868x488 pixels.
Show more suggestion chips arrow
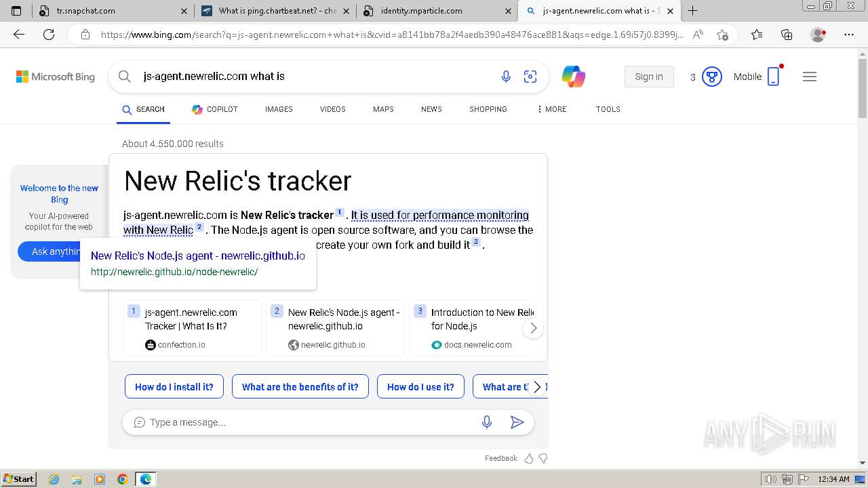click(537, 387)
